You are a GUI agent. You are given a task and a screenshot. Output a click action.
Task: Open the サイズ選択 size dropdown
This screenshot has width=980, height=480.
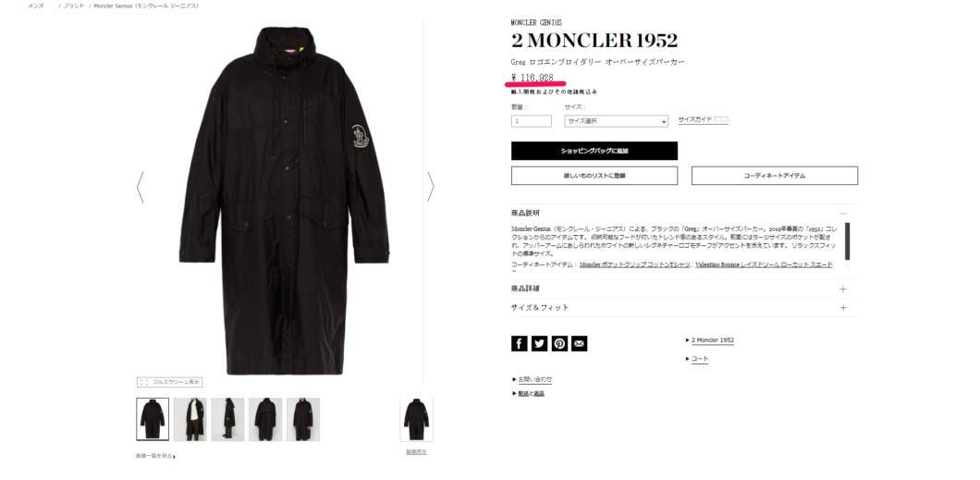[617, 121]
